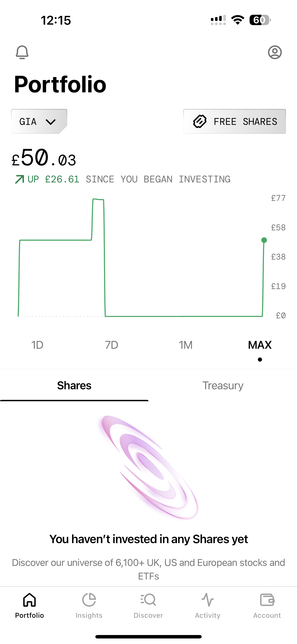Open the Insights pie chart icon
This screenshot has width=297, height=644.
[89, 600]
